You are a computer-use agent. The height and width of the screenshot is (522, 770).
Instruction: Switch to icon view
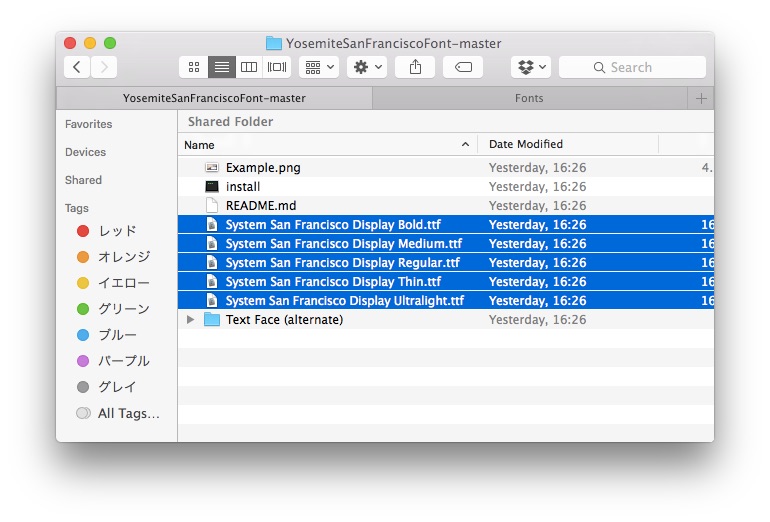pos(194,67)
